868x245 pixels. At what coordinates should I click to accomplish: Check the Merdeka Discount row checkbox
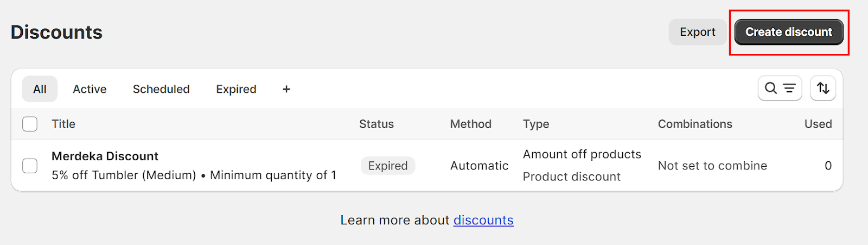(30, 166)
